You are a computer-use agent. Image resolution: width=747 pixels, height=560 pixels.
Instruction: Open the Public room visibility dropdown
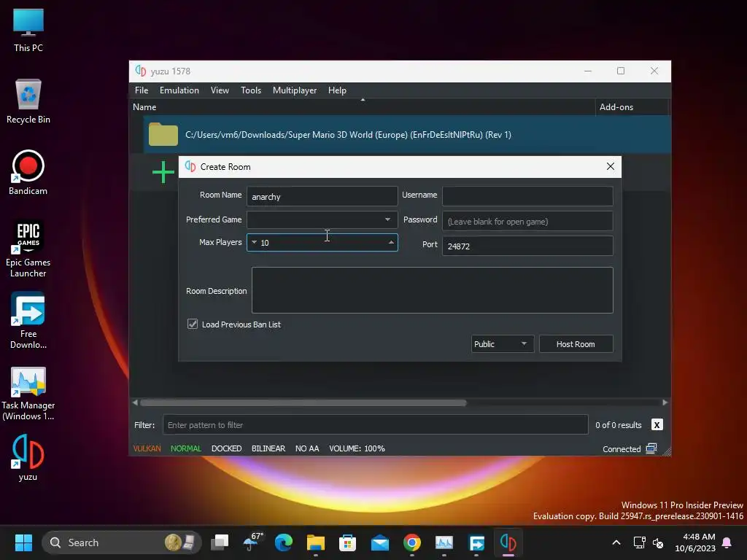point(502,344)
